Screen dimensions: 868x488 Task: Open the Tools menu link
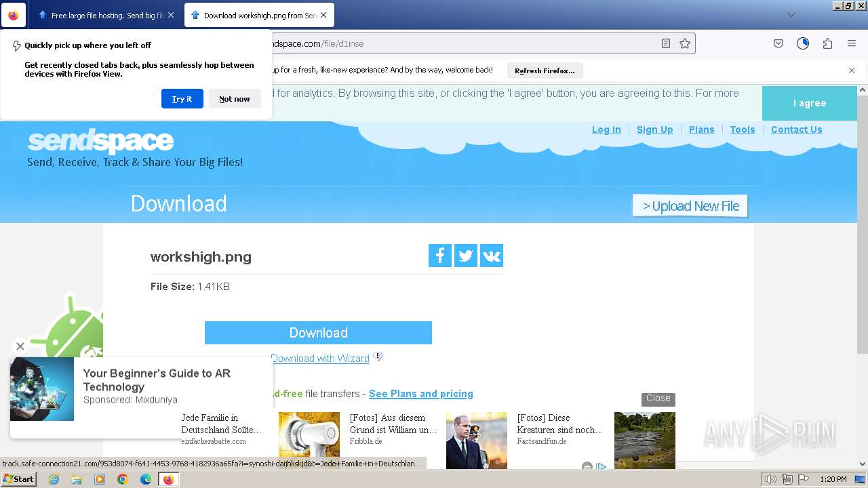pyautogui.click(x=743, y=129)
